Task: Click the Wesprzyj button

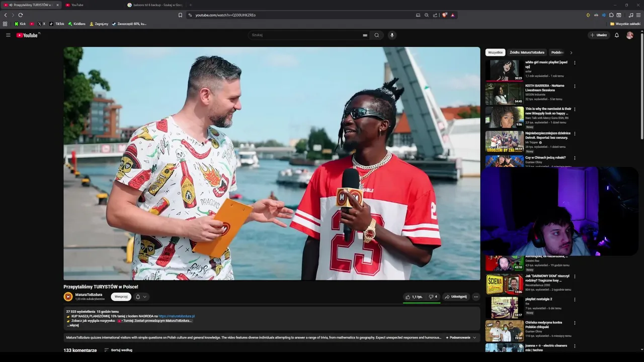Action: click(121, 297)
